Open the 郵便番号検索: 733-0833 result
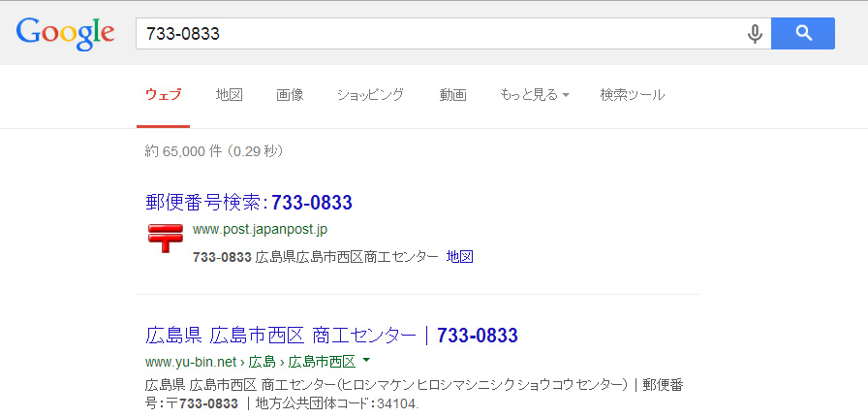The image size is (868, 418). pos(249,203)
